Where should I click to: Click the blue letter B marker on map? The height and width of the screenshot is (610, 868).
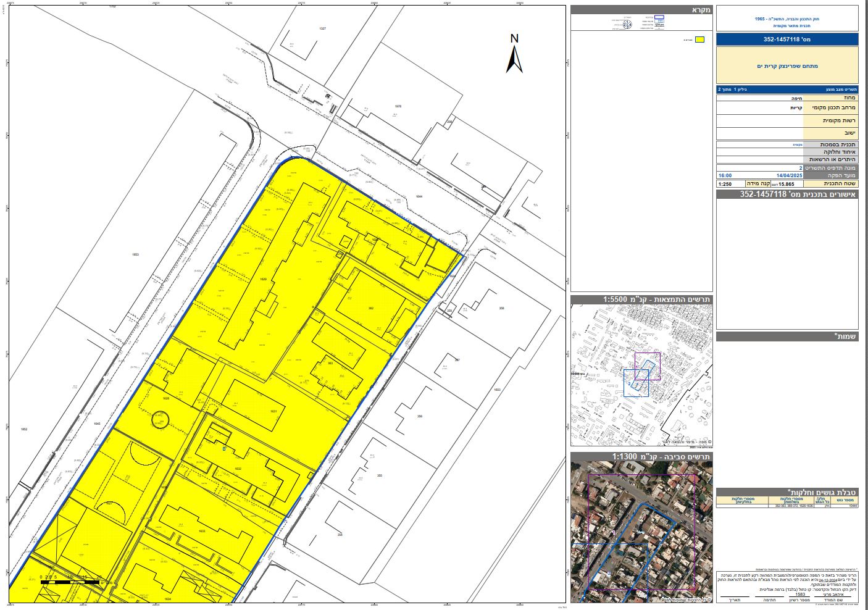coord(224,449)
